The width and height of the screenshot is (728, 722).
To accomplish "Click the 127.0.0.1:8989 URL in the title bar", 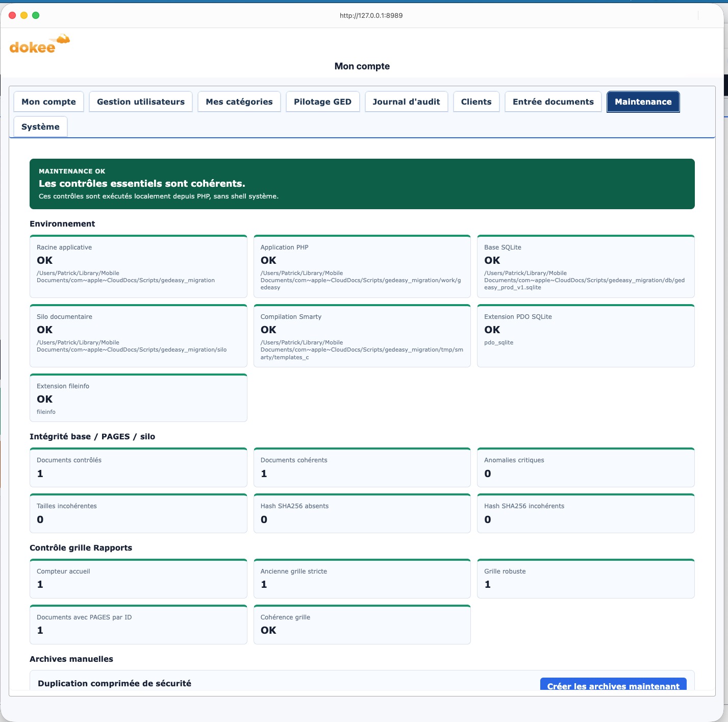I will [371, 15].
